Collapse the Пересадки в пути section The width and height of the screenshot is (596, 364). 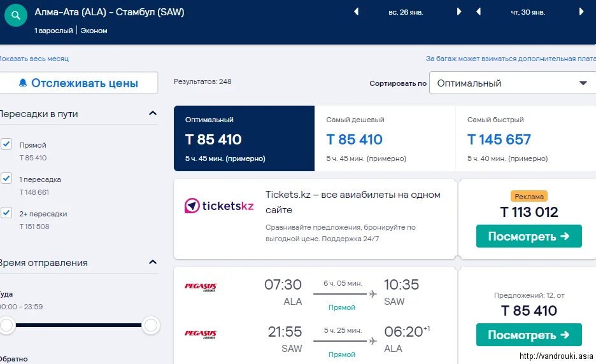click(153, 113)
